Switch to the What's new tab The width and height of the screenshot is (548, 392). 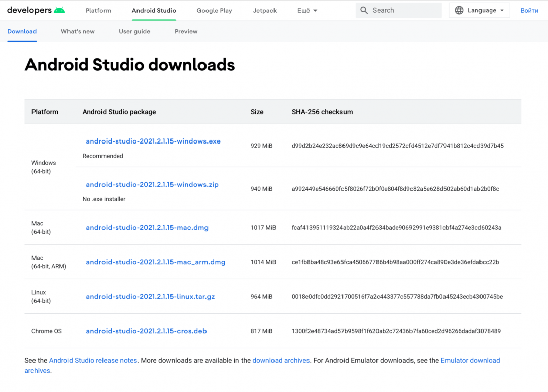tap(78, 31)
